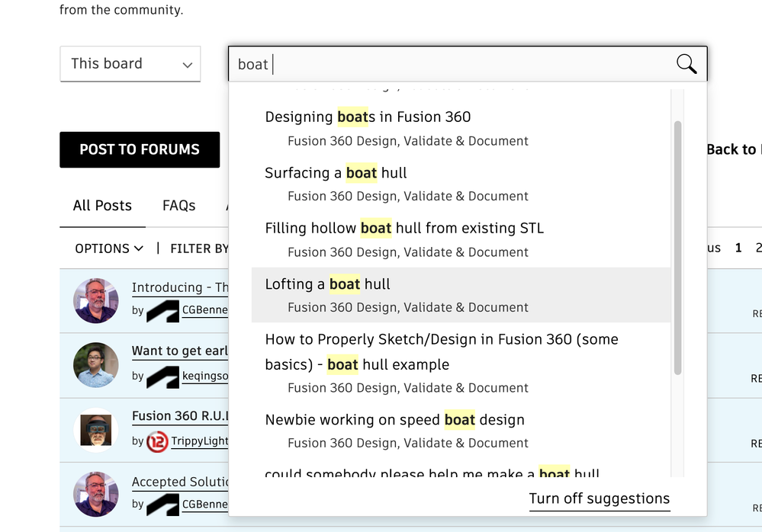
Task: Go to page 1 in pagination
Action: tap(738, 248)
